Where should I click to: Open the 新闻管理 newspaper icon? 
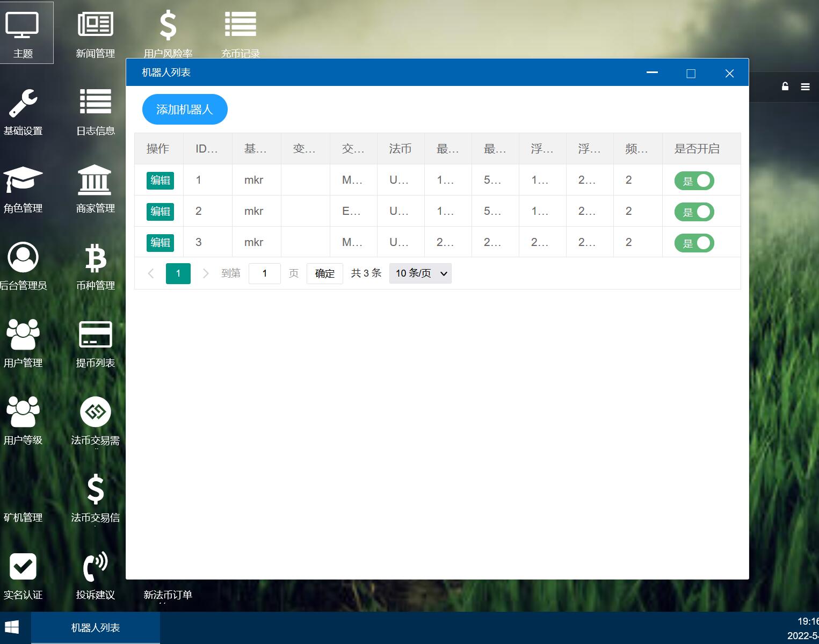[95, 25]
